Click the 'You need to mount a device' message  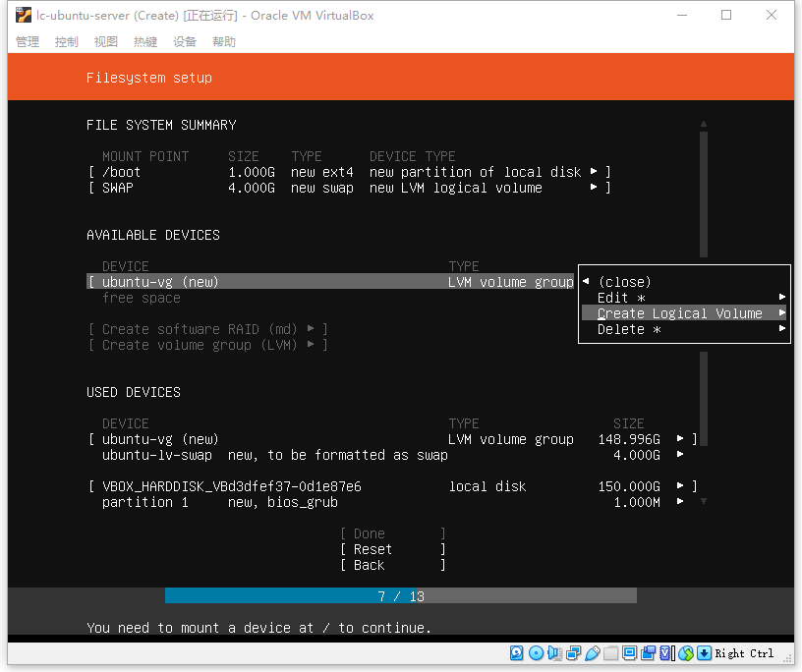pyautogui.click(x=258, y=628)
